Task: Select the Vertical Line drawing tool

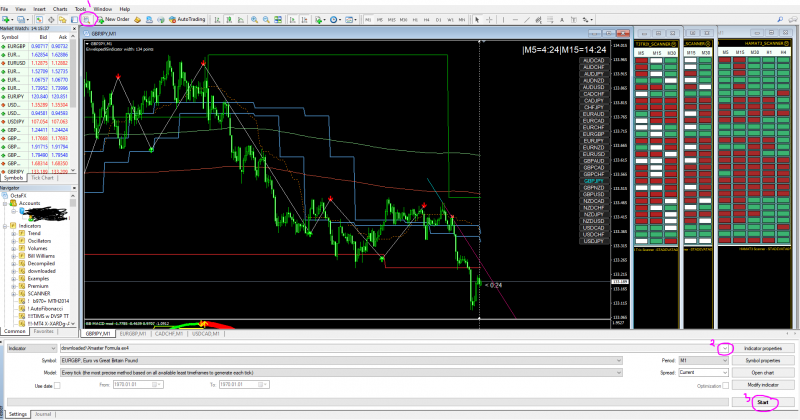Action: tap(503, 19)
